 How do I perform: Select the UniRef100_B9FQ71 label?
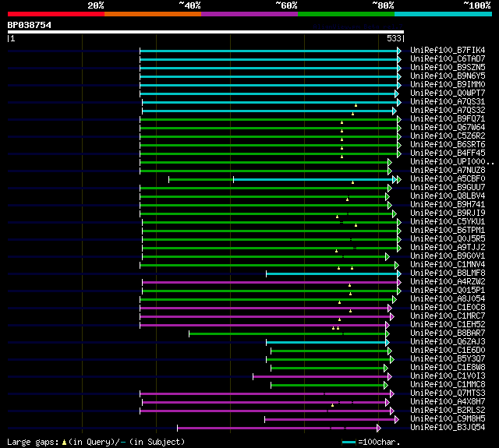click(x=448, y=119)
